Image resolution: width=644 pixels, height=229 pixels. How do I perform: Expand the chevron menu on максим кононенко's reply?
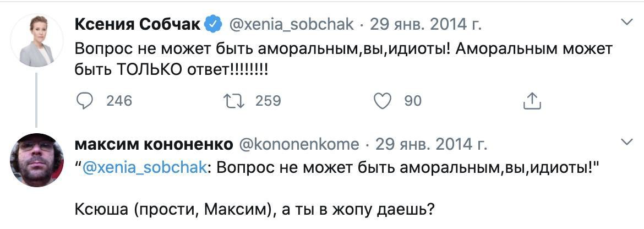(626, 143)
